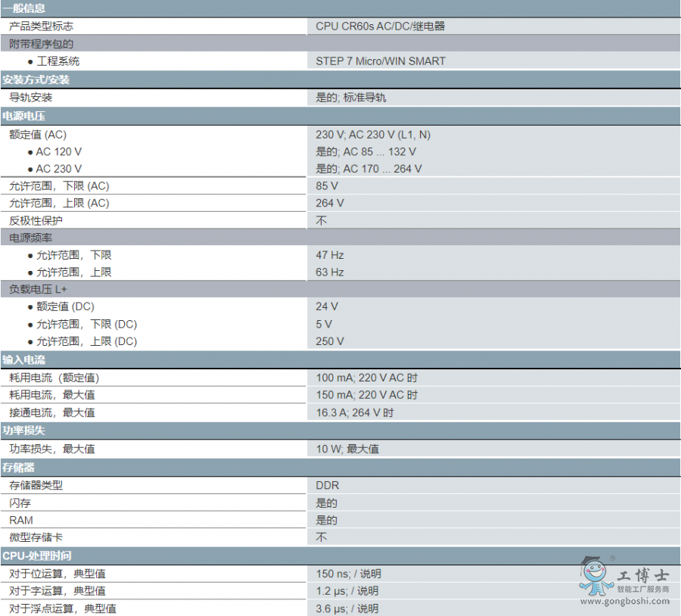Click the CPU-处理时间 section header
The height and width of the screenshot is (616, 681).
click(37, 556)
